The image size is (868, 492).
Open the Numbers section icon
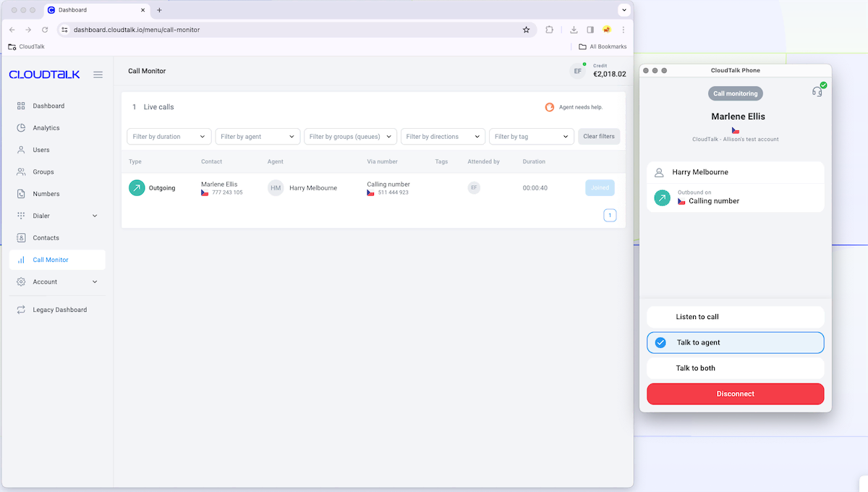pos(21,193)
